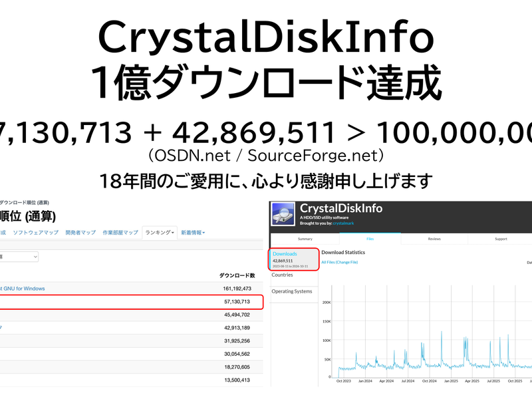Select Operating Systems in the sidebar
This screenshot has width=532, height=399.
(292, 291)
